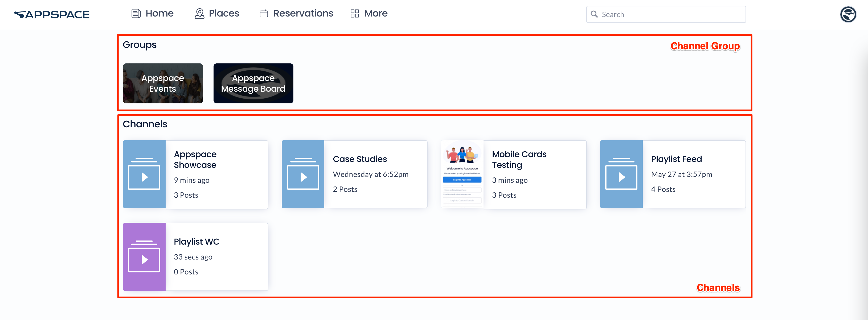Viewport: 868px width, 320px height.
Task: Open Appspace Events group
Action: (x=163, y=83)
